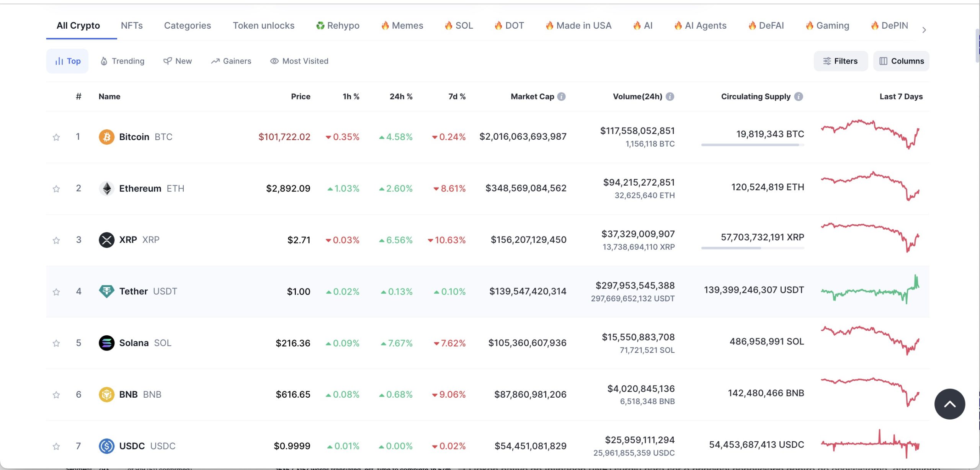
Task: Star Tether to add to watchlist
Action: 56,292
